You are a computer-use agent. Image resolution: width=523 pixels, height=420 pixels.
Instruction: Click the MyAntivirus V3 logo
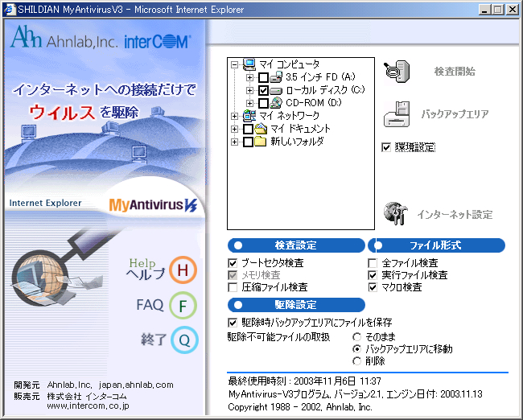tap(154, 205)
